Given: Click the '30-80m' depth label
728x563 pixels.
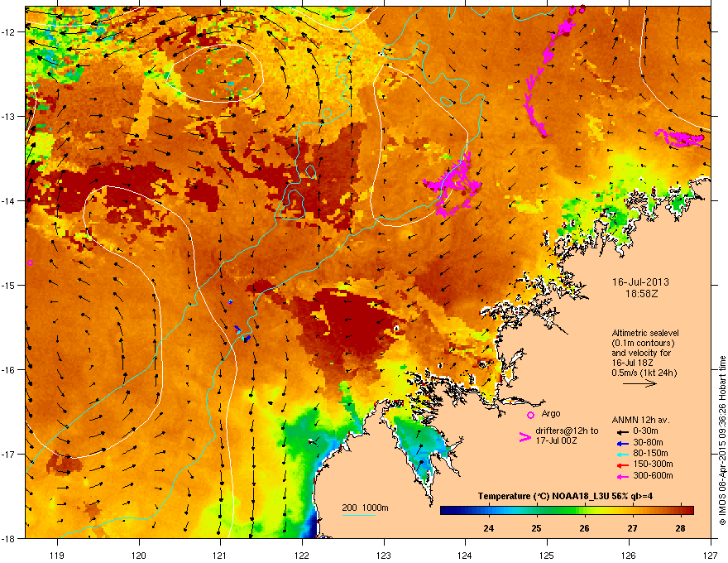Looking at the screenshot, I should (648, 442).
